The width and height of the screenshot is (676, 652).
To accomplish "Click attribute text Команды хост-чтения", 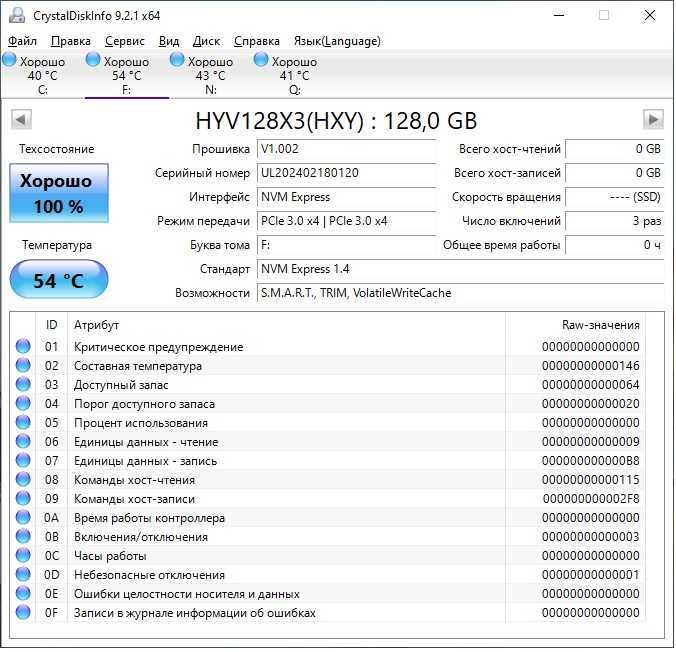I will (135, 480).
